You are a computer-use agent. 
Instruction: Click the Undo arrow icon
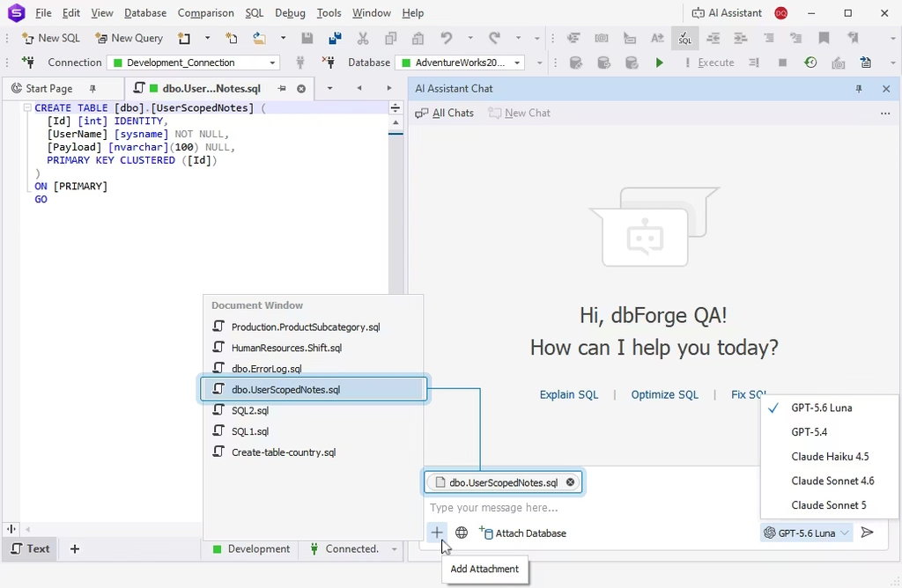point(447,38)
